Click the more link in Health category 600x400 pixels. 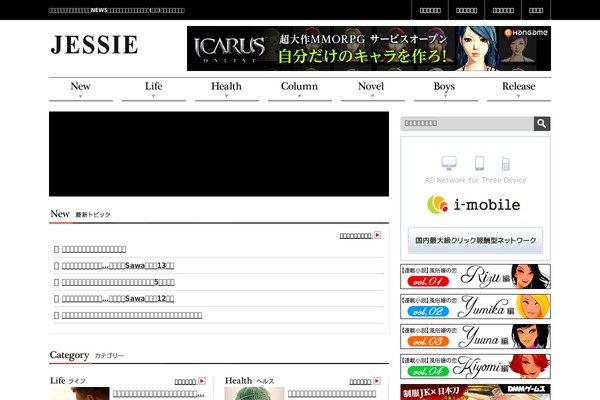point(360,382)
